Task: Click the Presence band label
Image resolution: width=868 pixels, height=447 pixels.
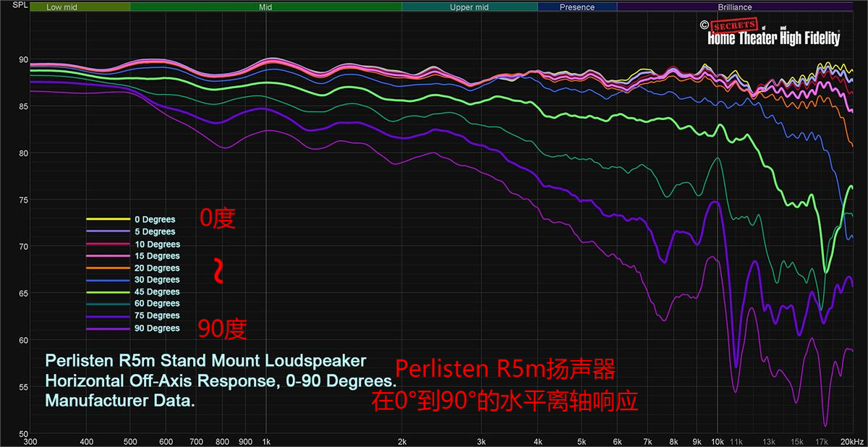Action: tap(576, 7)
